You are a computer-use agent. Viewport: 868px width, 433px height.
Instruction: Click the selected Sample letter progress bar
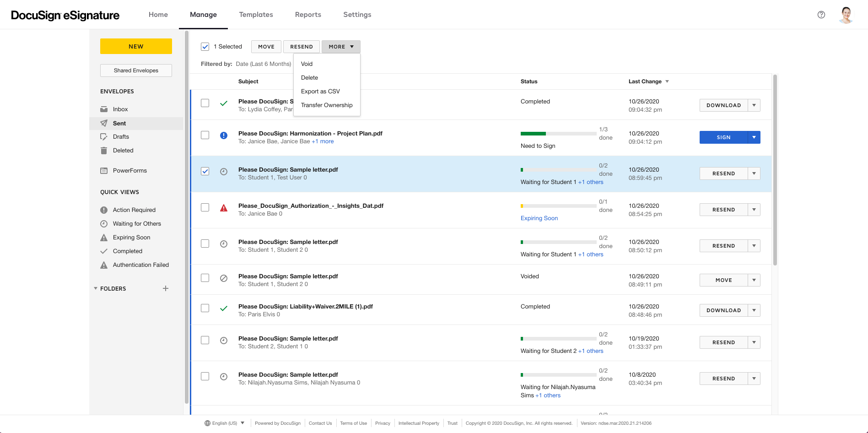[x=558, y=170]
